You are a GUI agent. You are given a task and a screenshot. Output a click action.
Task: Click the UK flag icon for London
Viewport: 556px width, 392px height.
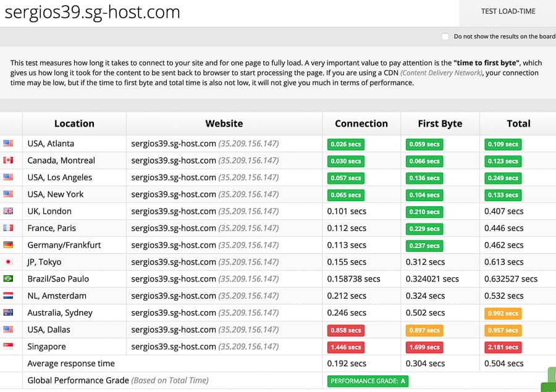pyautogui.click(x=9, y=211)
